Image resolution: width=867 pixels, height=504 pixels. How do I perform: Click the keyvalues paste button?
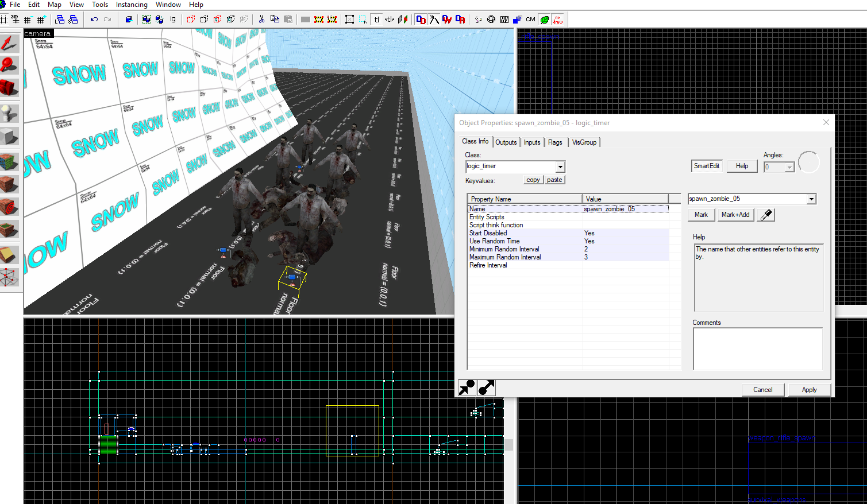tap(554, 180)
